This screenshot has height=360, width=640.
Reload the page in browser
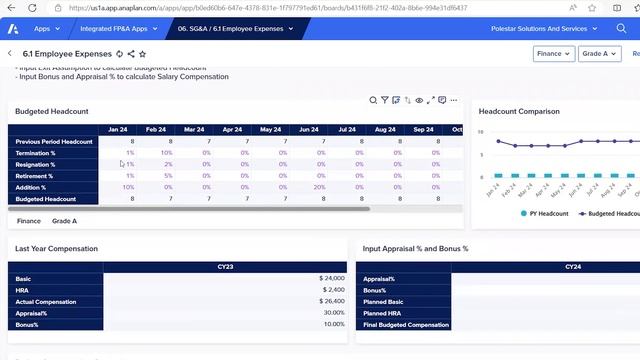click(32, 7)
